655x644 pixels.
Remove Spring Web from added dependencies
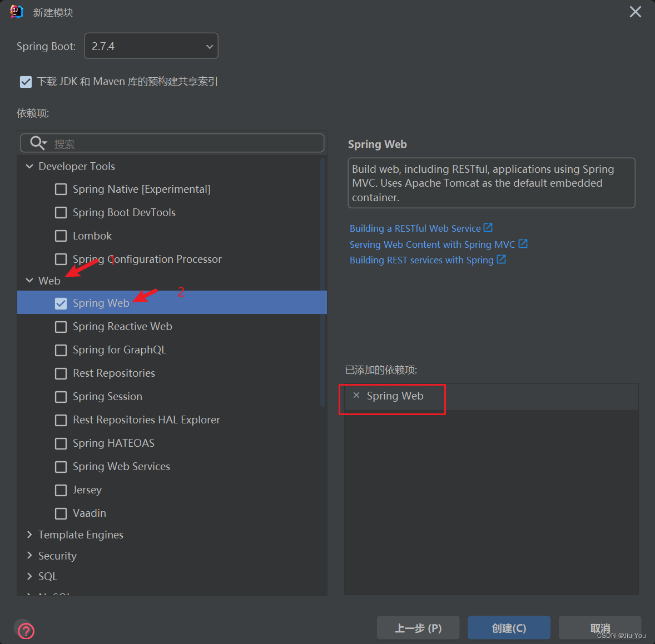click(356, 395)
